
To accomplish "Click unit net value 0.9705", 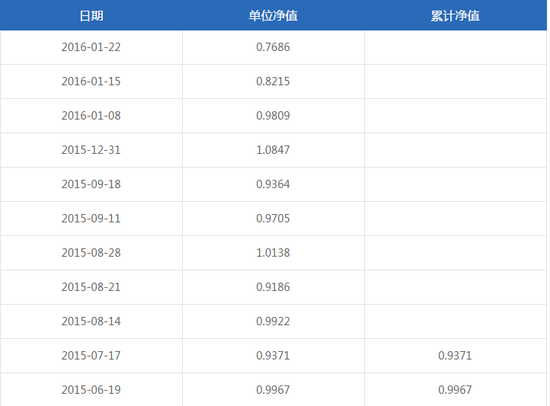I will click(x=273, y=218).
